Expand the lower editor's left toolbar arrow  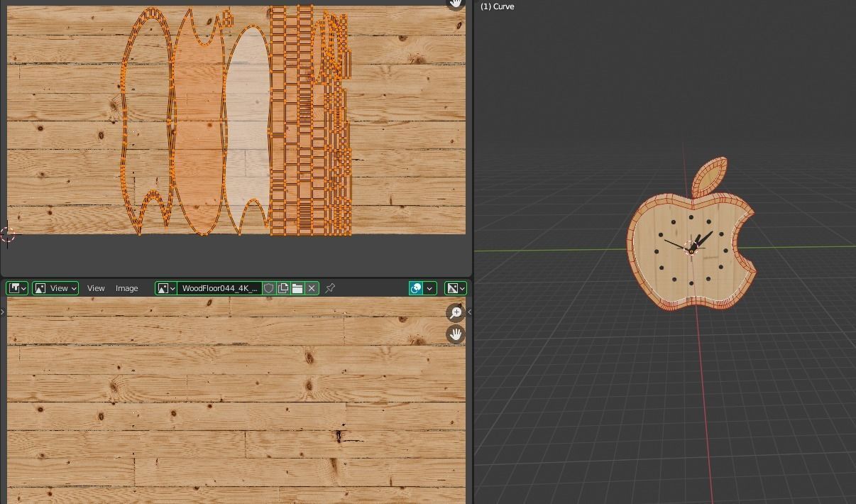3,312
